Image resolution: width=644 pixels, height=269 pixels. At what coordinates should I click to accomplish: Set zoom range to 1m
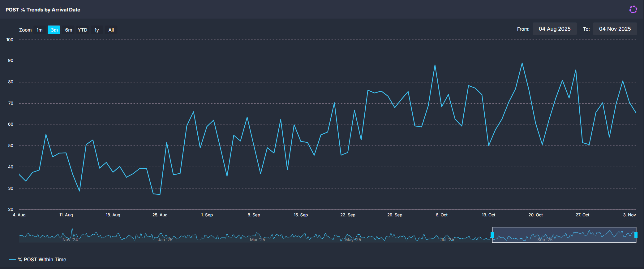tap(40, 30)
